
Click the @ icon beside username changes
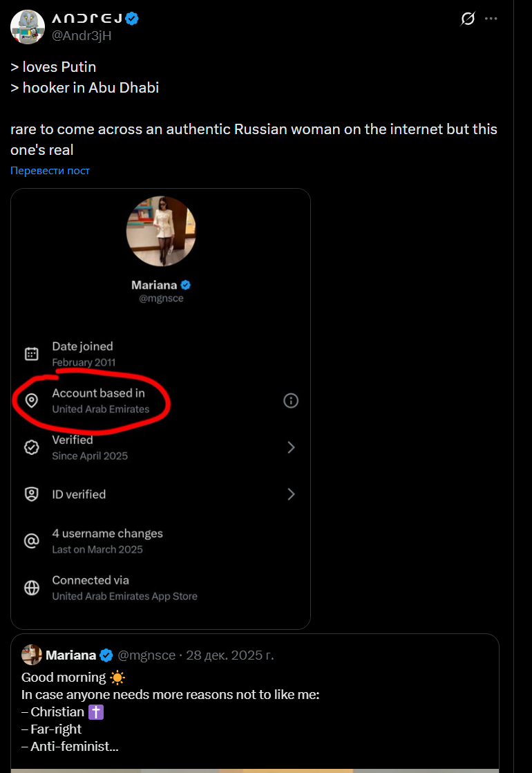[x=32, y=541]
